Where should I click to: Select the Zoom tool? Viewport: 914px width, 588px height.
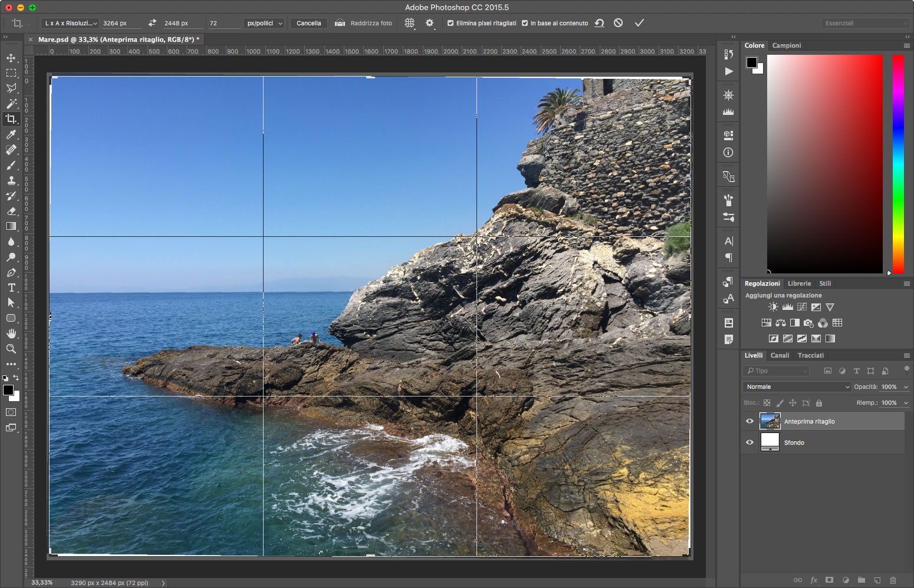pos(11,349)
